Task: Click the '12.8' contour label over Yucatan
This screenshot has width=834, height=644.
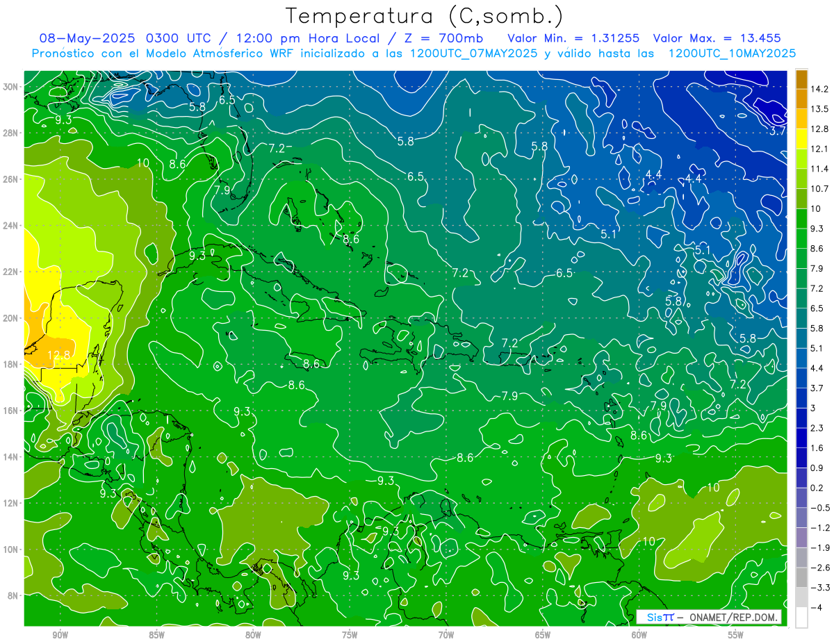Action: 58,355
